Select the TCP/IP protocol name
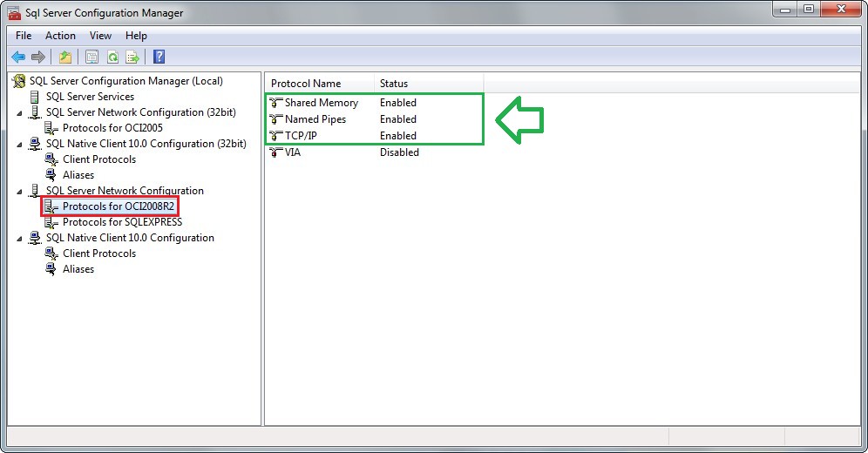Image resolution: width=868 pixels, height=453 pixels. 301,136
